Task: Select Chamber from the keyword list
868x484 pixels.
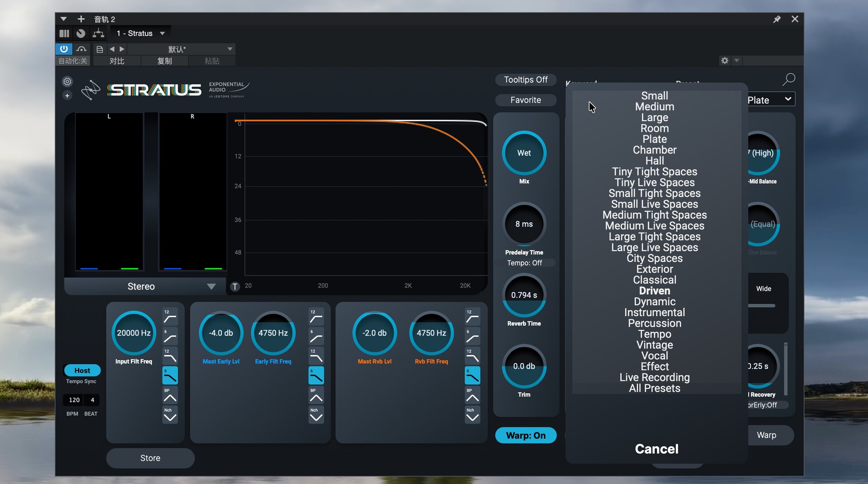Action: click(x=654, y=150)
